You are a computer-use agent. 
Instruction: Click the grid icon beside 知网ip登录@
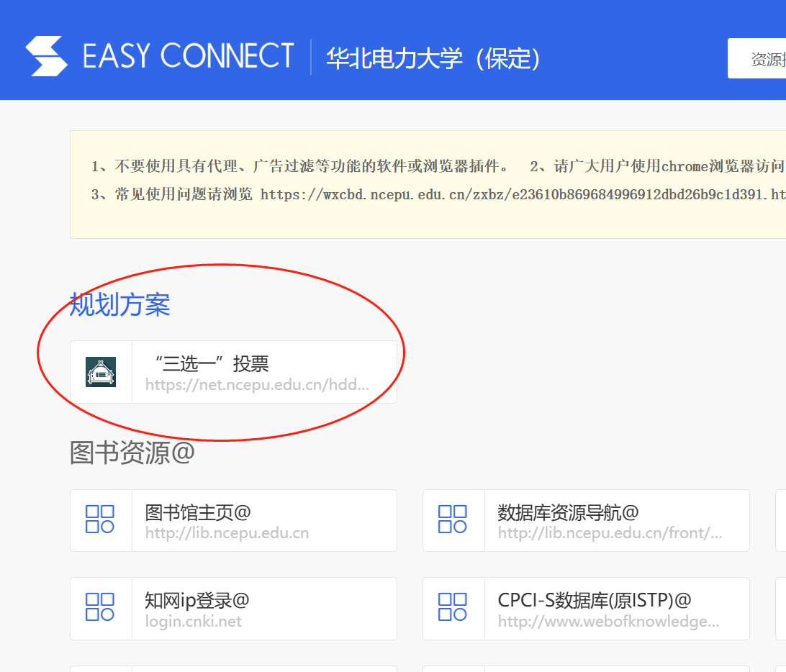(x=101, y=609)
